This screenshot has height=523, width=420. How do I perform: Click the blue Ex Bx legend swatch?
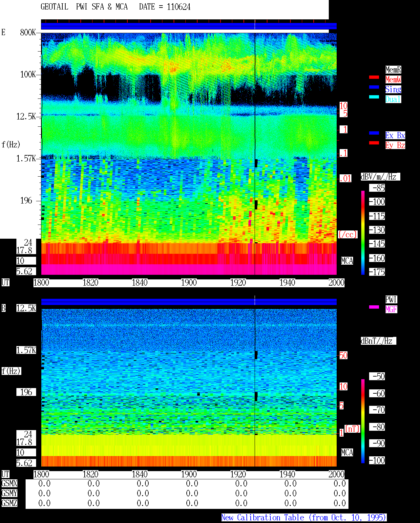pyautogui.click(x=374, y=133)
